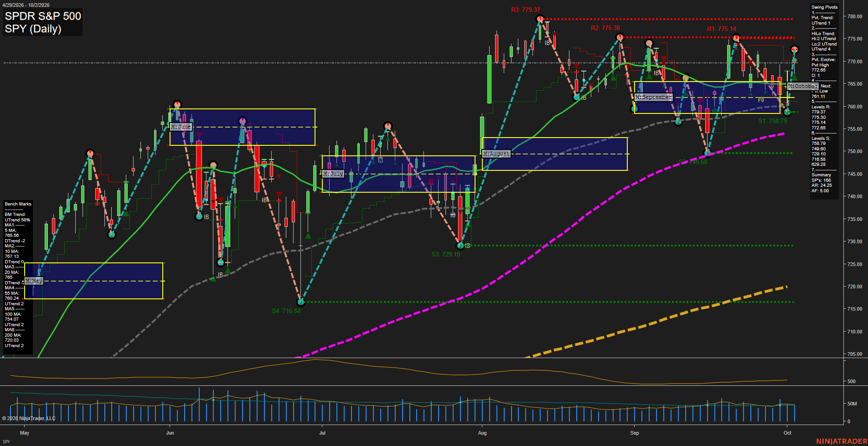Select the R2: 775.30 resistance label
The width and height of the screenshot is (868, 446).
click(x=605, y=28)
